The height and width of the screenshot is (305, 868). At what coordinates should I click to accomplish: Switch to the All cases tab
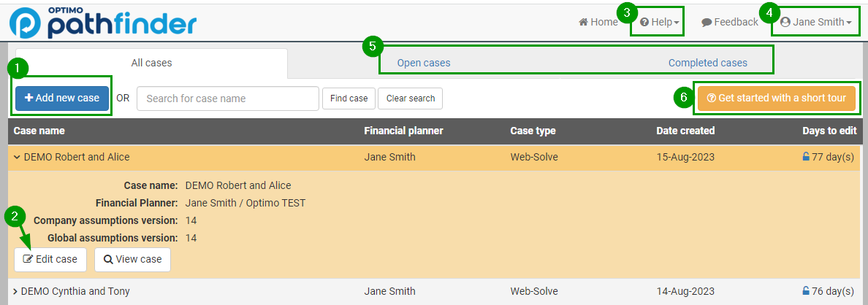[151, 63]
